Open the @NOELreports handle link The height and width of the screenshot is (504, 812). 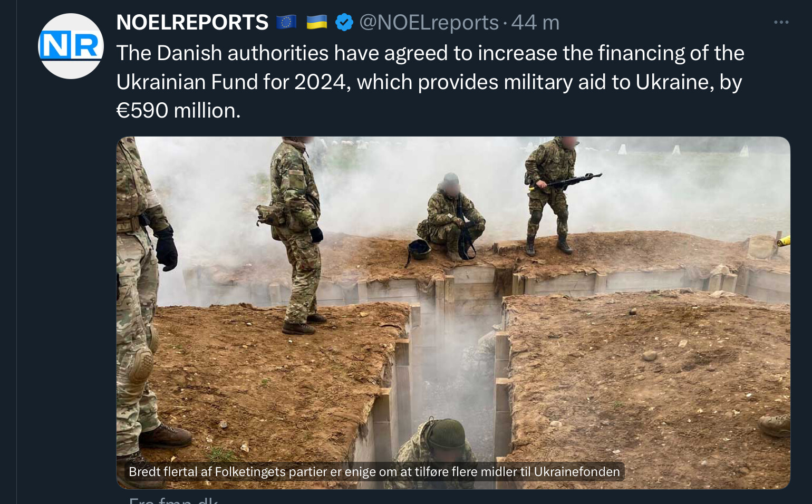point(429,23)
